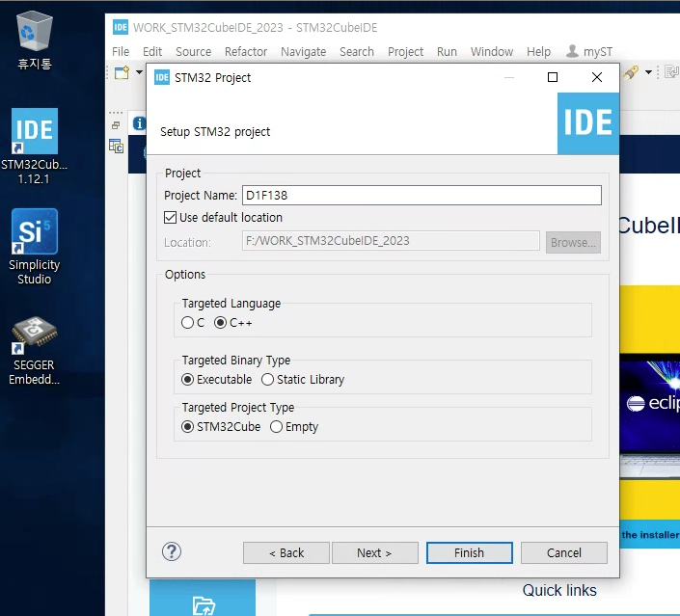Screen dimensions: 680x616
Task: Click the myST user icon
Action: tap(572, 51)
